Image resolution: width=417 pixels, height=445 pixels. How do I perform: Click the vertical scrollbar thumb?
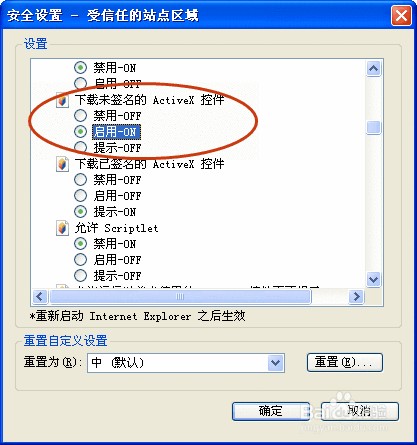pyautogui.click(x=374, y=127)
